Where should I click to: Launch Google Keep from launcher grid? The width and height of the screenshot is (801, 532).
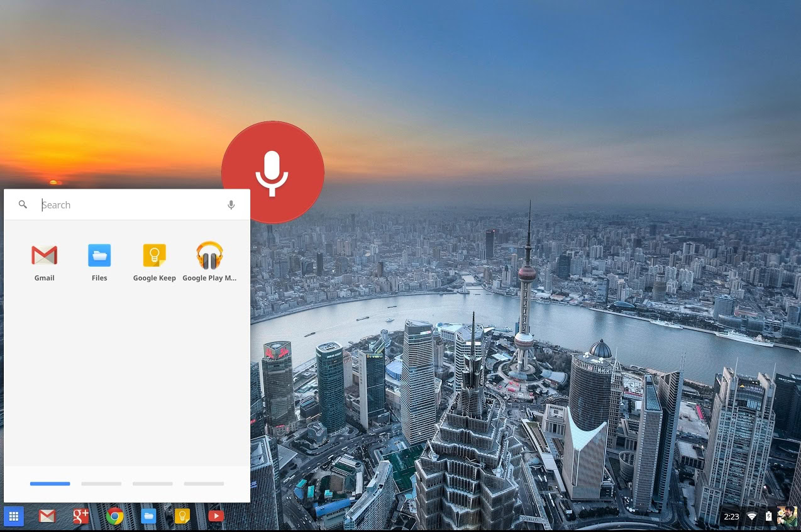(154, 262)
